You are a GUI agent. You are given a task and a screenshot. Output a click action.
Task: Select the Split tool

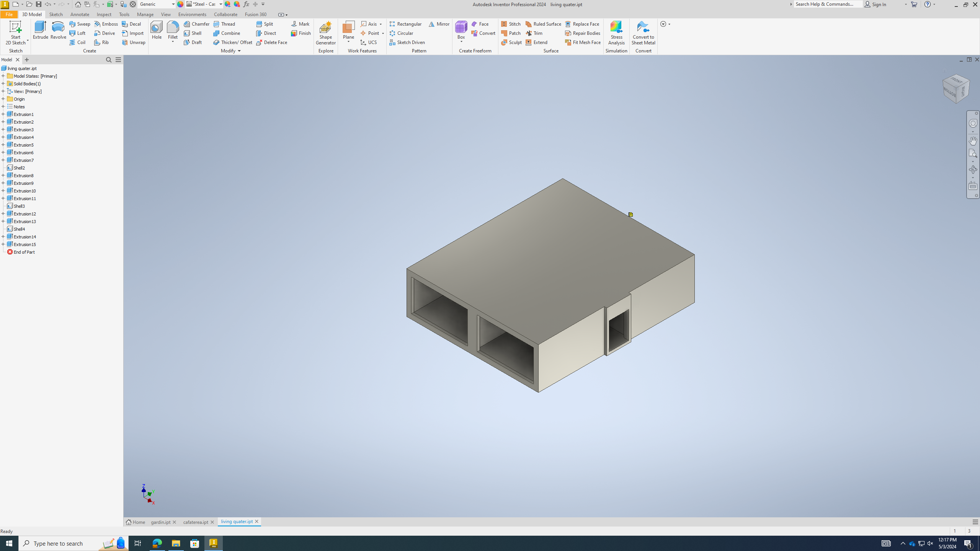[265, 24]
